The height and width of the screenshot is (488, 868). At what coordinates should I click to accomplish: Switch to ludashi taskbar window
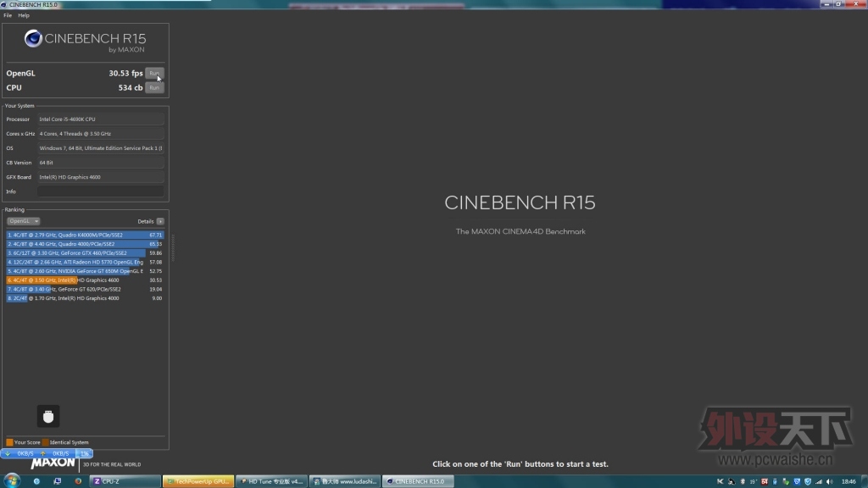tap(345, 481)
